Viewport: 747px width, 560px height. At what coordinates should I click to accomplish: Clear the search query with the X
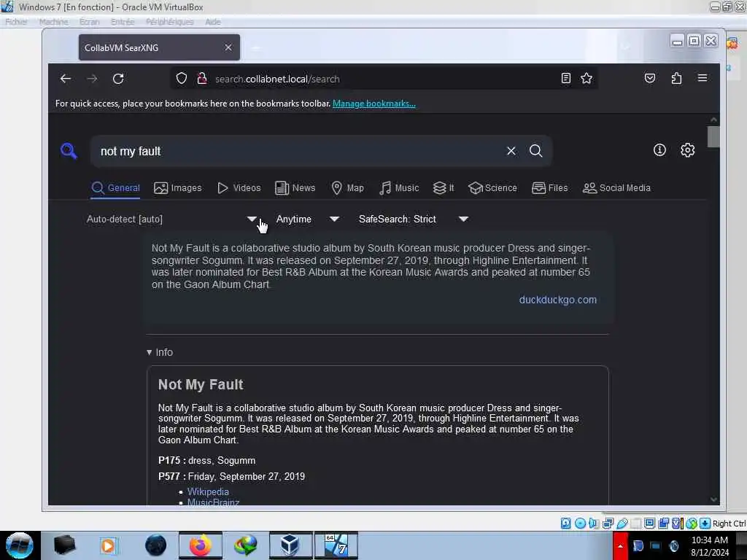pos(511,151)
